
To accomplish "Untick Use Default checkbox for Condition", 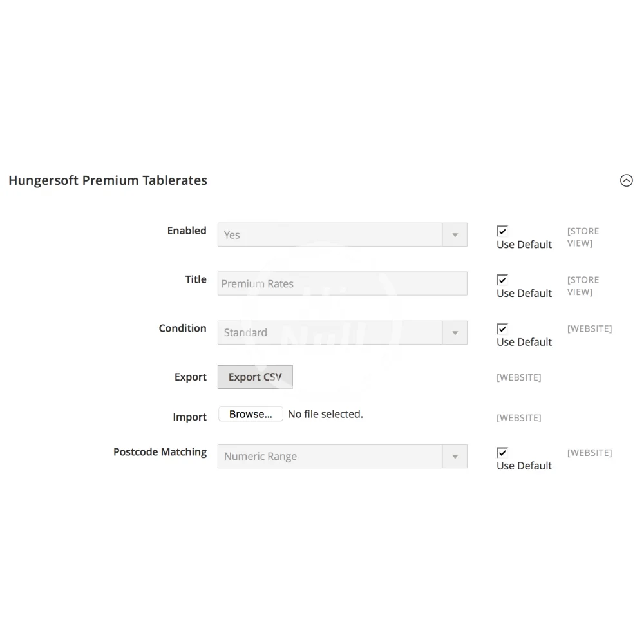I will 502,329.
